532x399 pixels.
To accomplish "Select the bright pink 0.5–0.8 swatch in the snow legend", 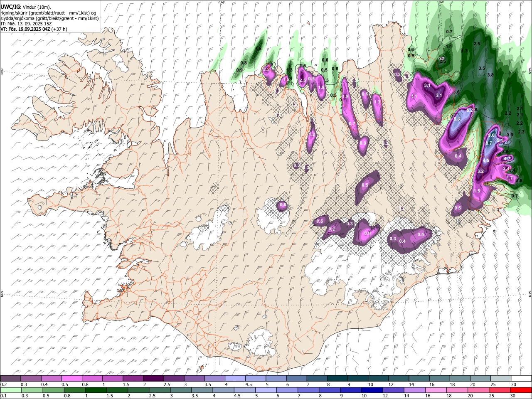I will pyautogui.click(x=71, y=379).
